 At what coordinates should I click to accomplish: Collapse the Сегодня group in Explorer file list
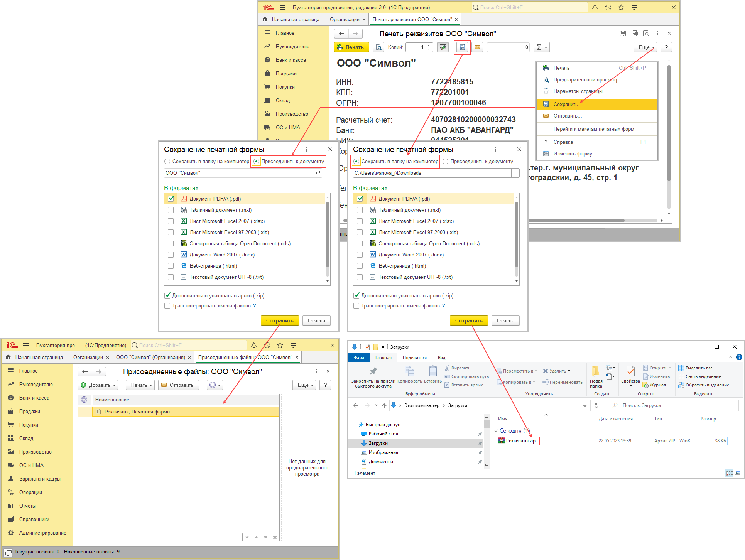tap(496, 430)
